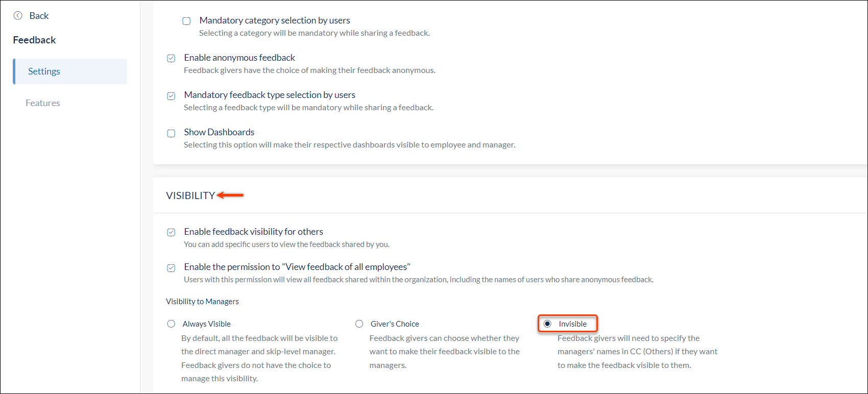Select the Always Visible radio option
The width and height of the screenshot is (868, 394).
click(x=171, y=324)
